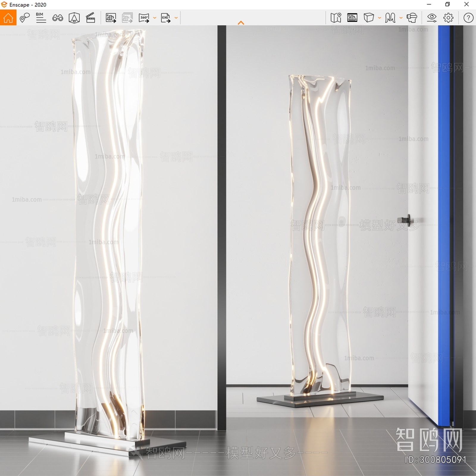Collapse the toolbar with orange chevron

coord(241,23)
